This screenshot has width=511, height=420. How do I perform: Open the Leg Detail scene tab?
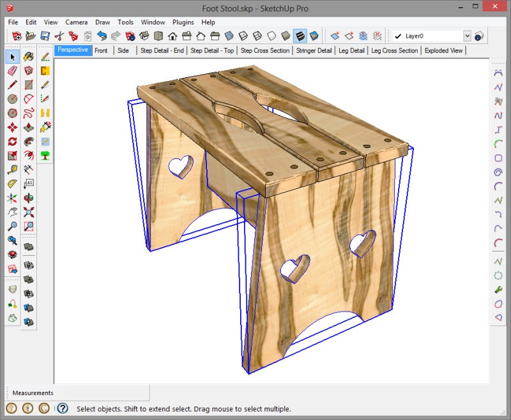click(x=351, y=50)
